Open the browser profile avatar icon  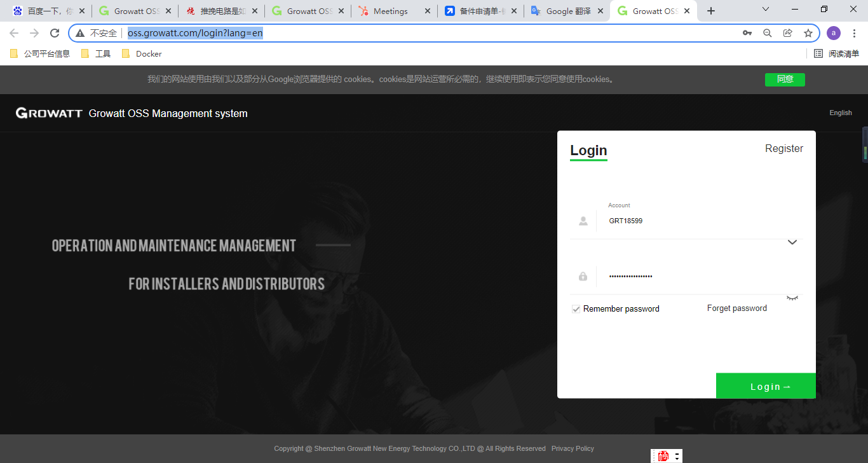[833, 32]
